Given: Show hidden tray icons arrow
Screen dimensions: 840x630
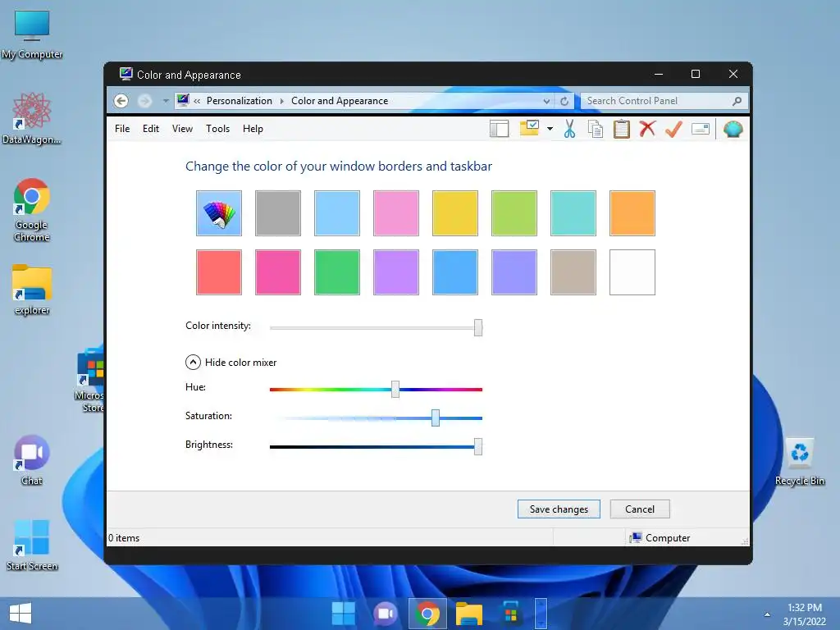Looking at the screenshot, I should 767,614.
